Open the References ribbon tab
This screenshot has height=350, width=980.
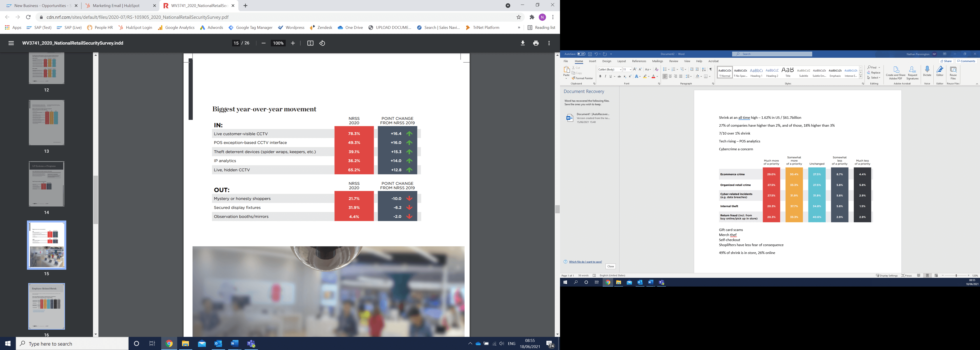click(x=639, y=61)
